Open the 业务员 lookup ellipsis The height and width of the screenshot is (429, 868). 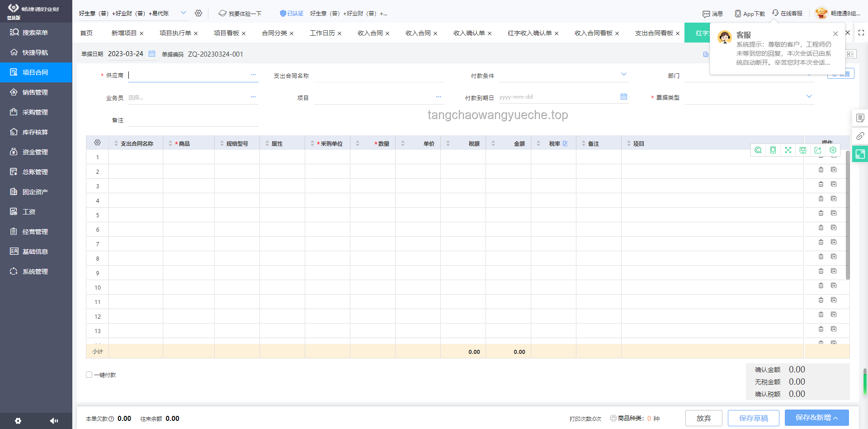tap(253, 97)
